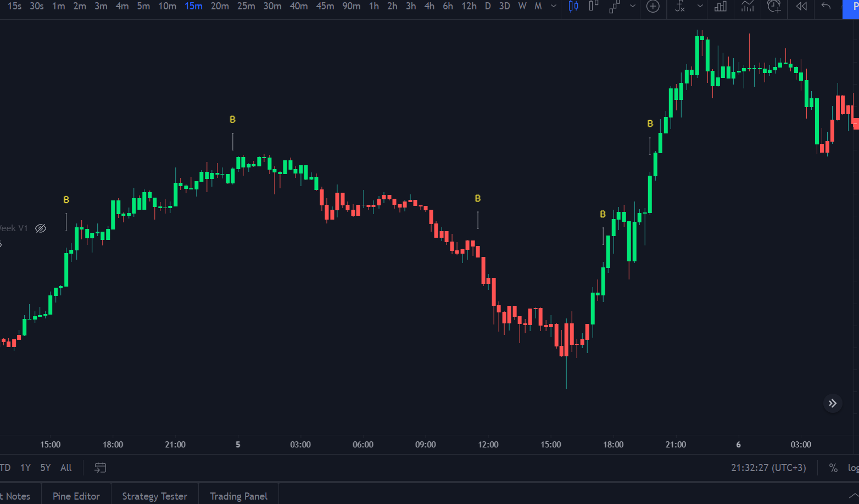The width and height of the screenshot is (859, 504).
Task: Open the go-to-date calendar icon
Action: pos(100,468)
